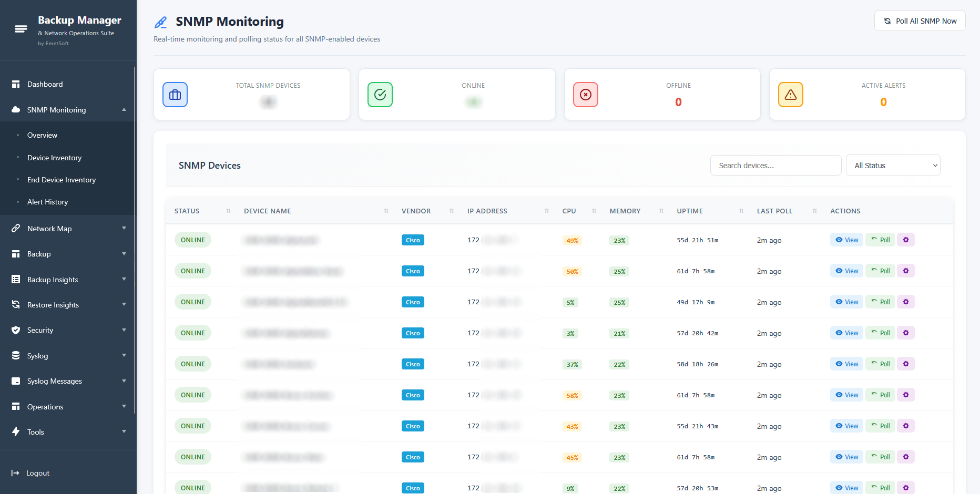Click the Active Alerts warning icon
Image resolution: width=980 pixels, height=494 pixels.
791,95
